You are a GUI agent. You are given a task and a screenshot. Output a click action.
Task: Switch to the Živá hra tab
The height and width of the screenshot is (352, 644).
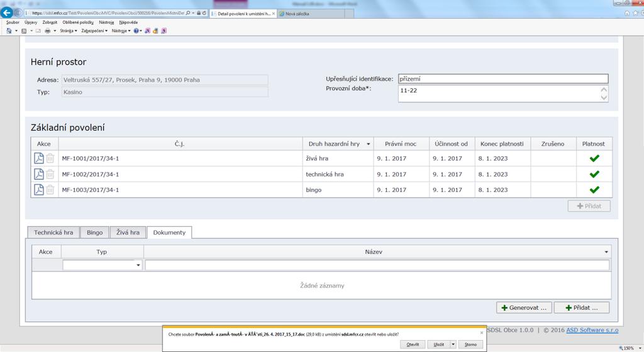coord(128,232)
